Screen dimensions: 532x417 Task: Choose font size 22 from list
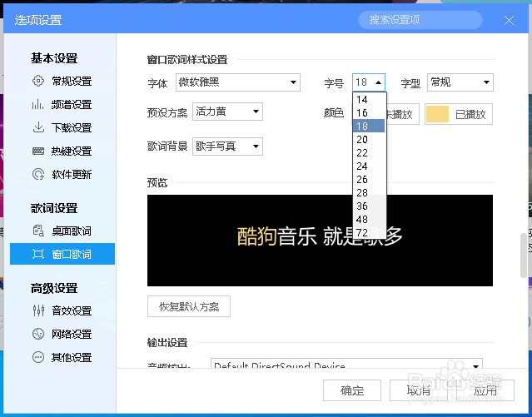[x=369, y=152]
